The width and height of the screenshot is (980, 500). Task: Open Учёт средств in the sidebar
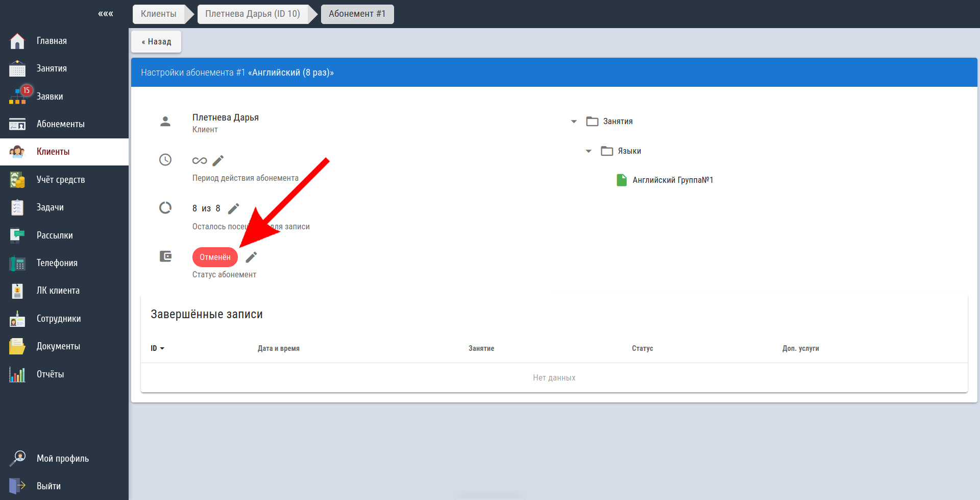[61, 180]
